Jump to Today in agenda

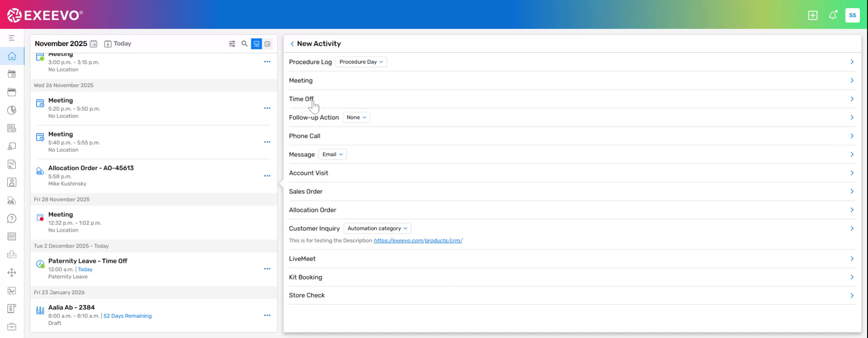pyautogui.click(x=118, y=44)
